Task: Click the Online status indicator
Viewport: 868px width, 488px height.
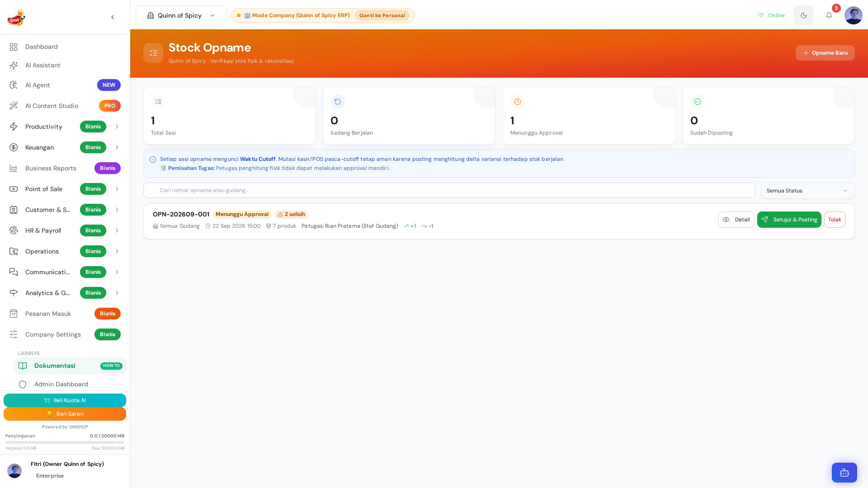Action: (x=771, y=15)
